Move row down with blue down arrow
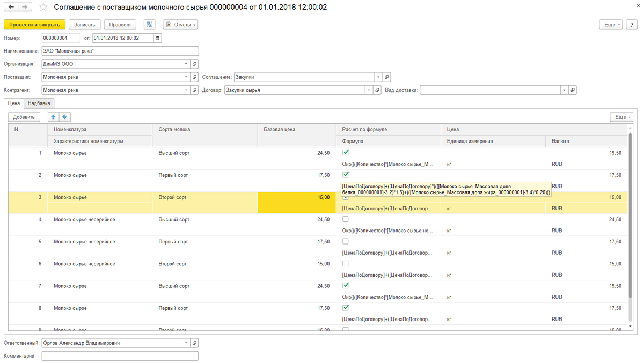 pyautogui.click(x=64, y=117)
